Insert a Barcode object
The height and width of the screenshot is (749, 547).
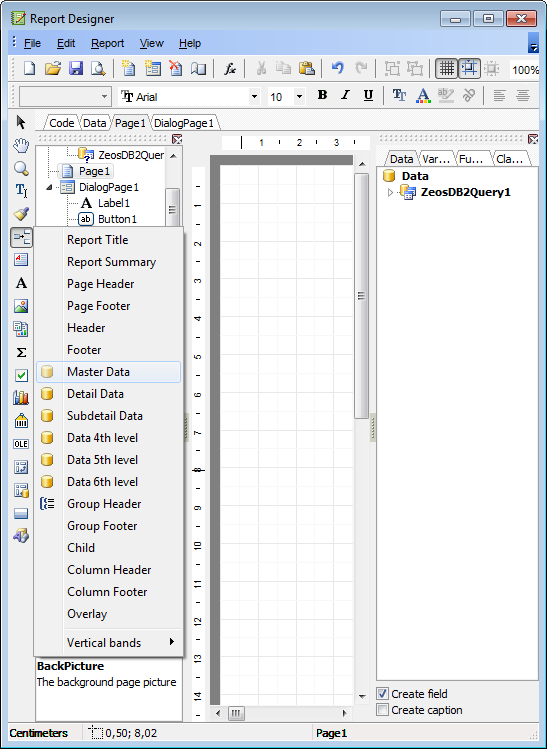coord(21,421)
